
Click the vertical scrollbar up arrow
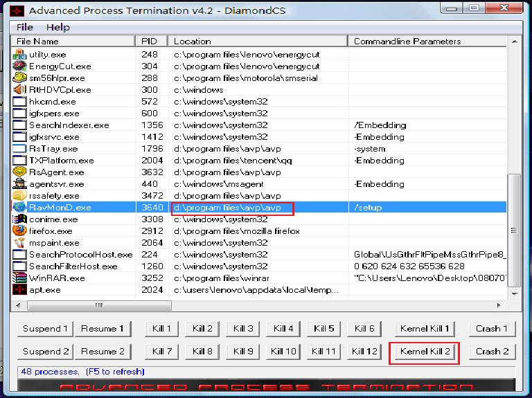tap(515, 42)
